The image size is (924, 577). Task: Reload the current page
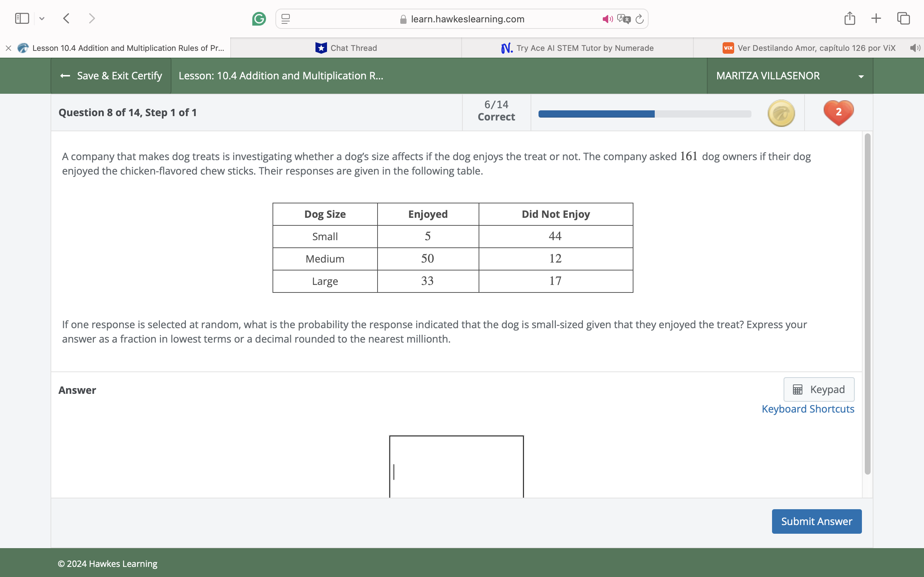click(639, 18)
